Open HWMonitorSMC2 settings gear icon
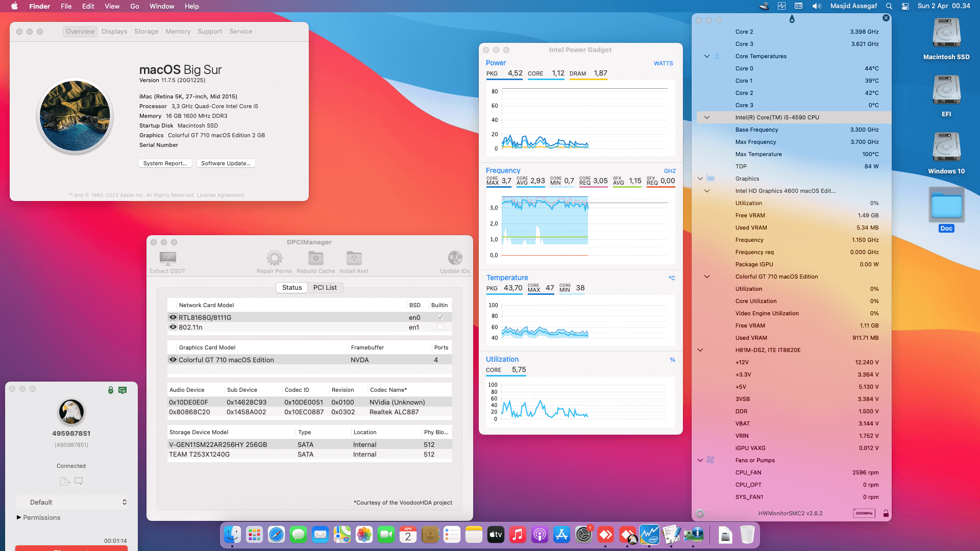The width and height of the screenshot is (980, 551). point(700,513)
